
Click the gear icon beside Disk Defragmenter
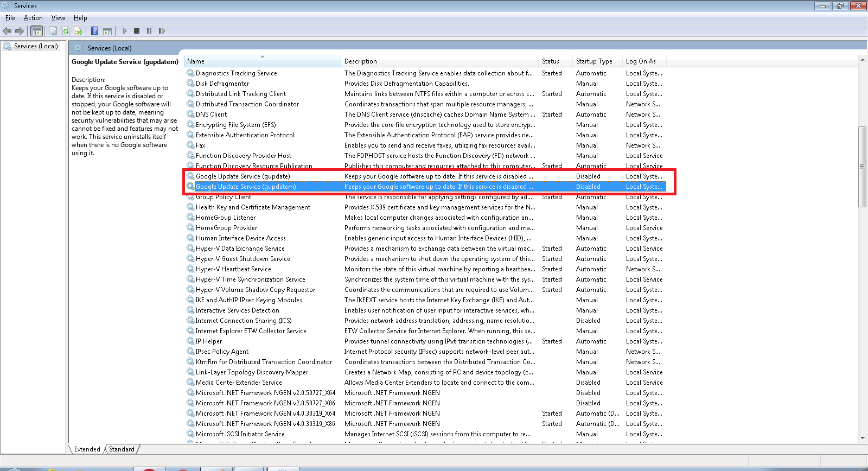tap(190, 84)
